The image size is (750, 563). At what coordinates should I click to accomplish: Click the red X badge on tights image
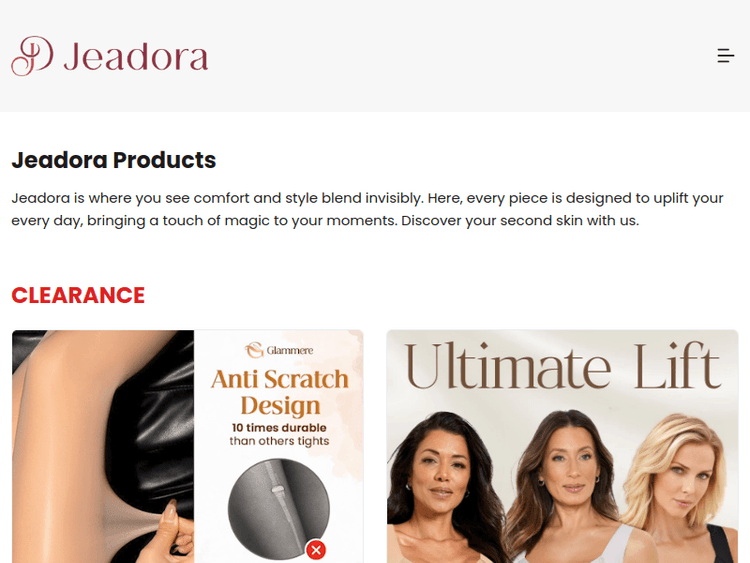316,550
